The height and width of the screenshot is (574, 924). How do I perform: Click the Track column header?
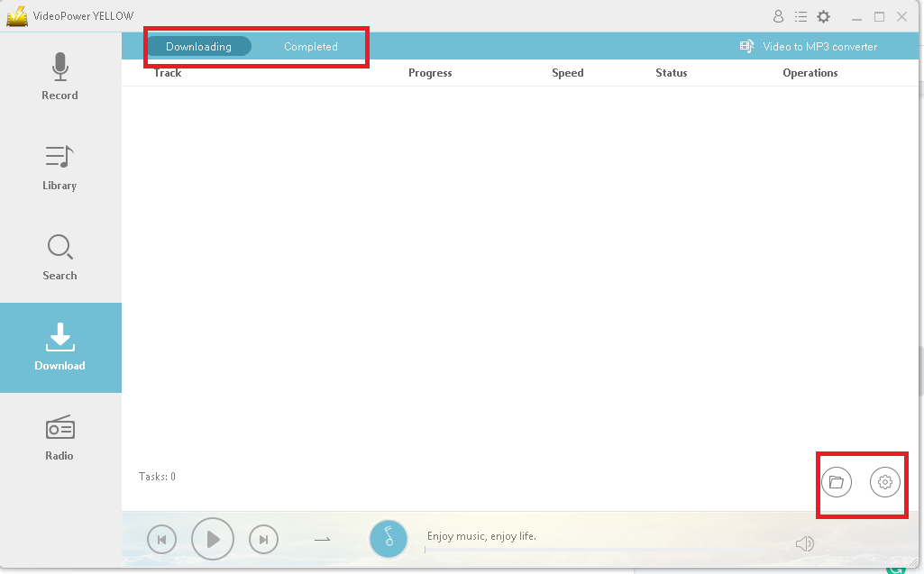click(x=168, y=73)
